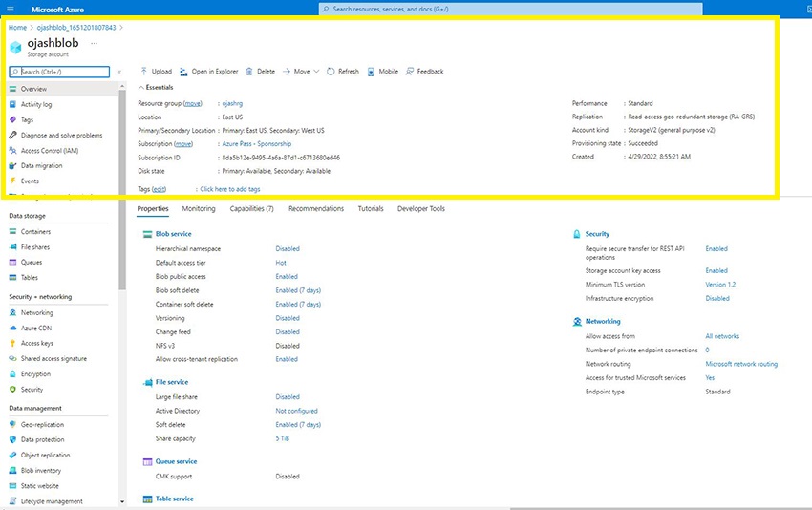This screenshot has width=812, height=510.
Task: Click the Mobile phone icon
Action: coord(371,72)
